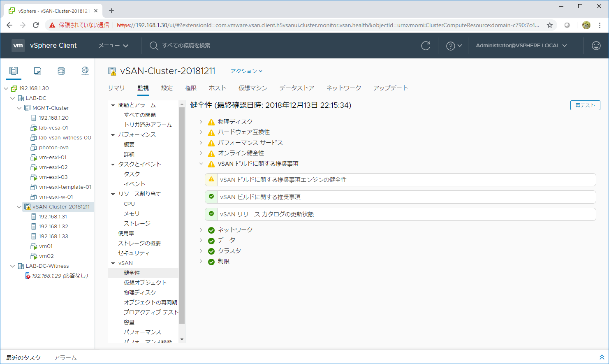This screenshot has height=364, width=609.
Task: Open the アラーム bottom panel tab
Action: 65,358
